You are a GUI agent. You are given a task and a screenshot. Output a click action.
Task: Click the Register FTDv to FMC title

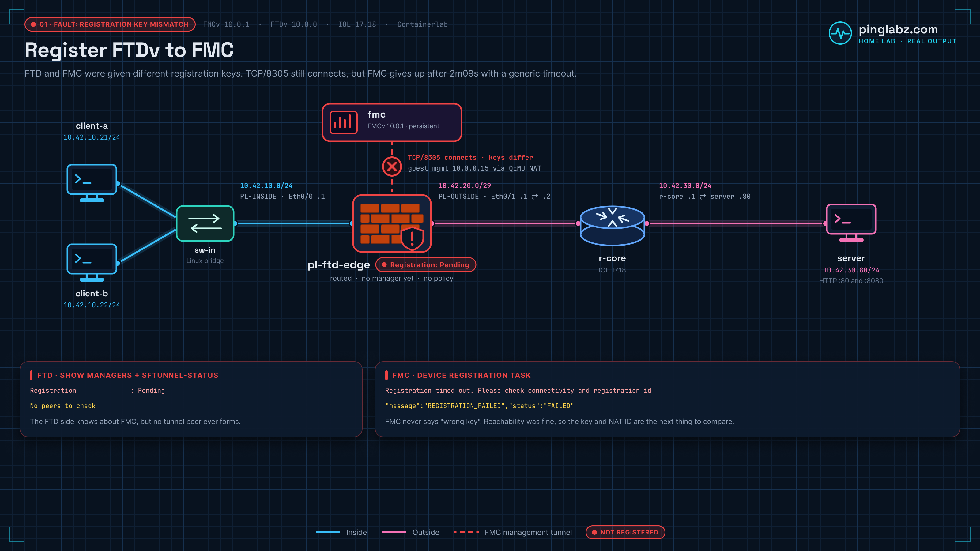[x=129, y=50]
